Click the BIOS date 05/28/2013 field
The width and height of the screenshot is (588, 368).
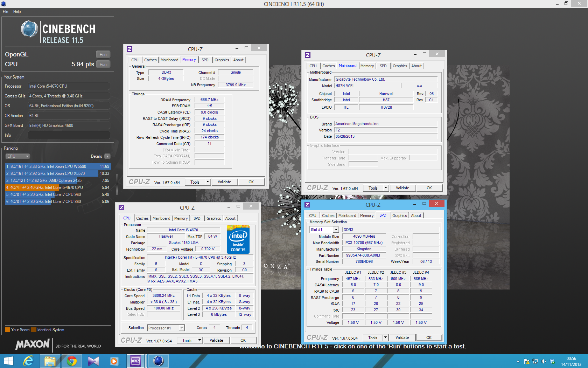386,136
